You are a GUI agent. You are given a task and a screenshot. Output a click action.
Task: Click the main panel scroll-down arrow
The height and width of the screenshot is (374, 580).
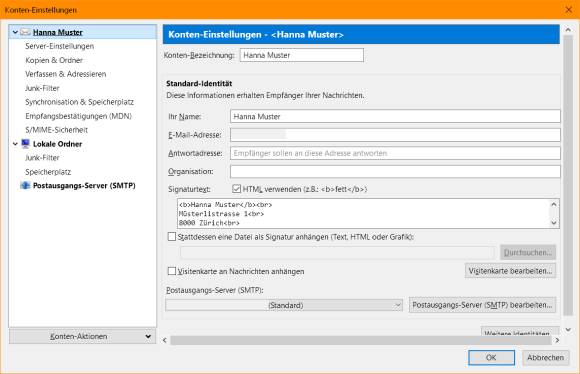click(568, 329)
